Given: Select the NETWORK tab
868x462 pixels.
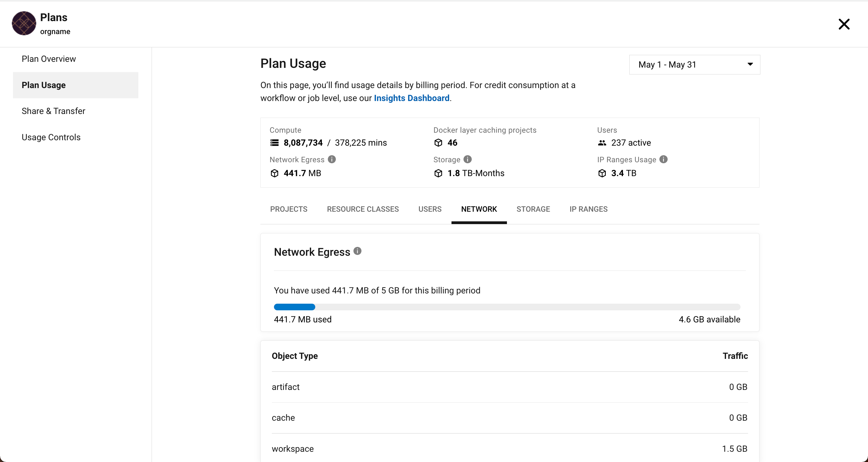Looking at the screenshot, I should (479, 209).
